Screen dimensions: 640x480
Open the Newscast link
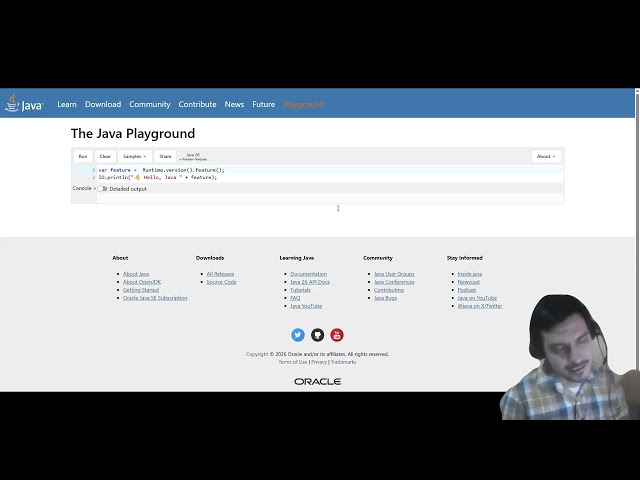pyautogui.click(x=469, y=282)
